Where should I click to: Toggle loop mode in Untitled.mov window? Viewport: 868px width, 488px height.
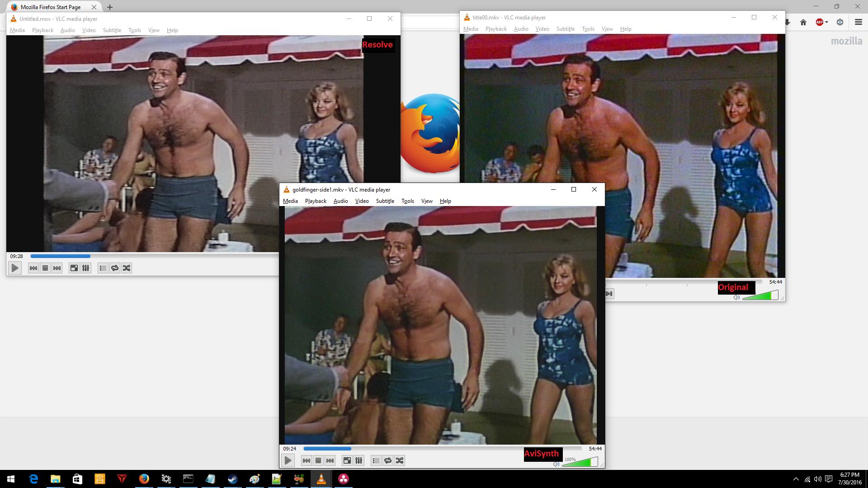(x=115, y=268)
